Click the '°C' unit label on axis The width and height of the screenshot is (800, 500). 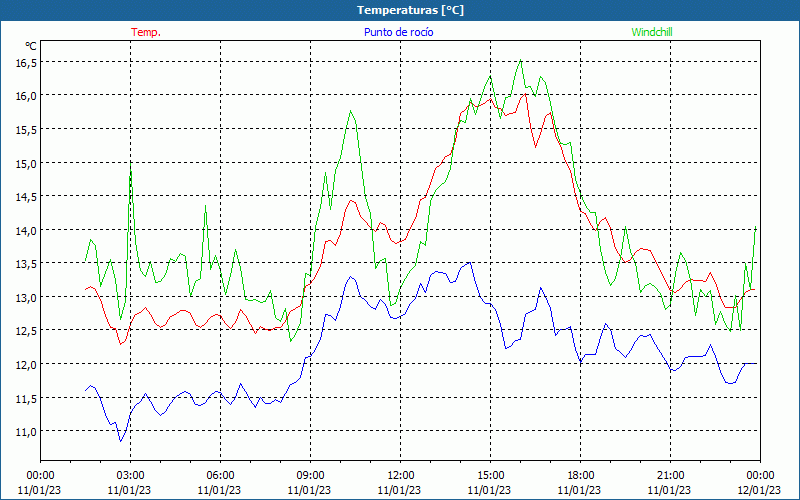click(x=31, y=46)
